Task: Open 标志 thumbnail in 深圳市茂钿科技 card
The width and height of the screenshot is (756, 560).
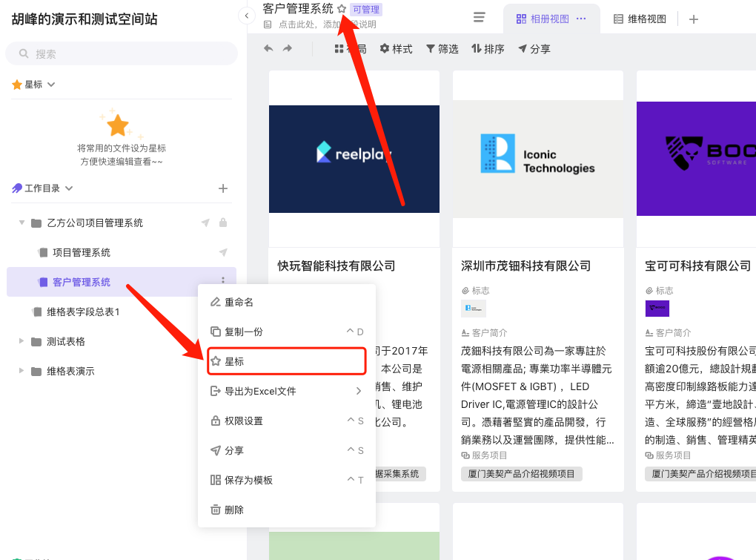Action: (474, 309)
